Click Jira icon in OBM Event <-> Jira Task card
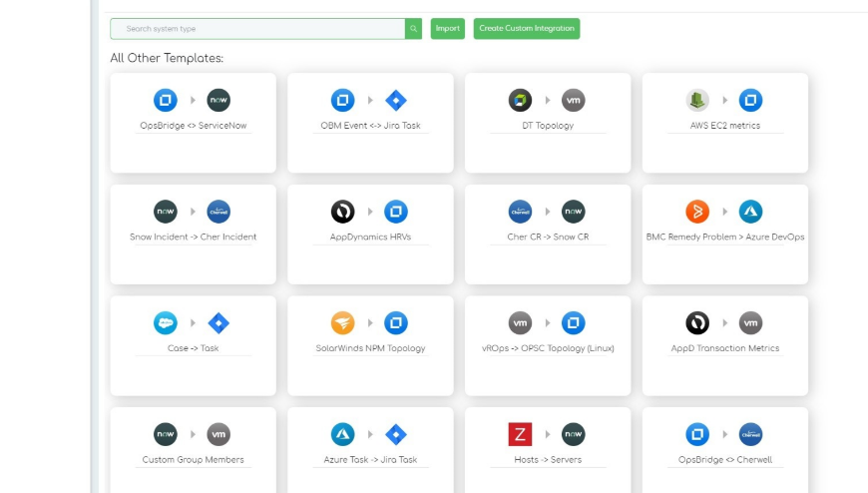868x493 pixels. tap(396, 100)
